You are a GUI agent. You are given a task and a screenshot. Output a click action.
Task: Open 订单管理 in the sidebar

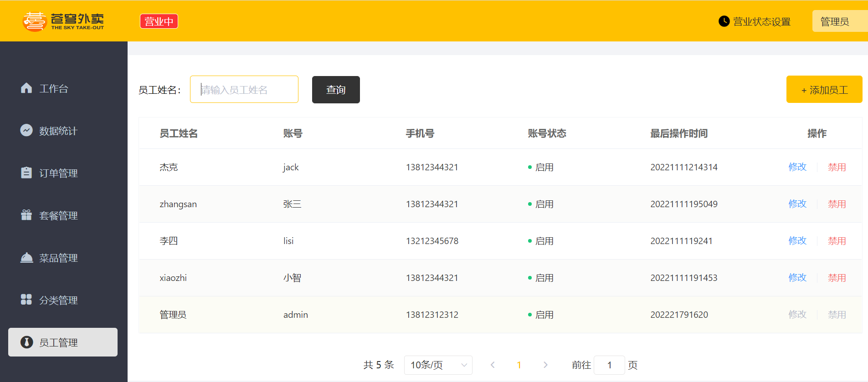[x=63, y=173]
